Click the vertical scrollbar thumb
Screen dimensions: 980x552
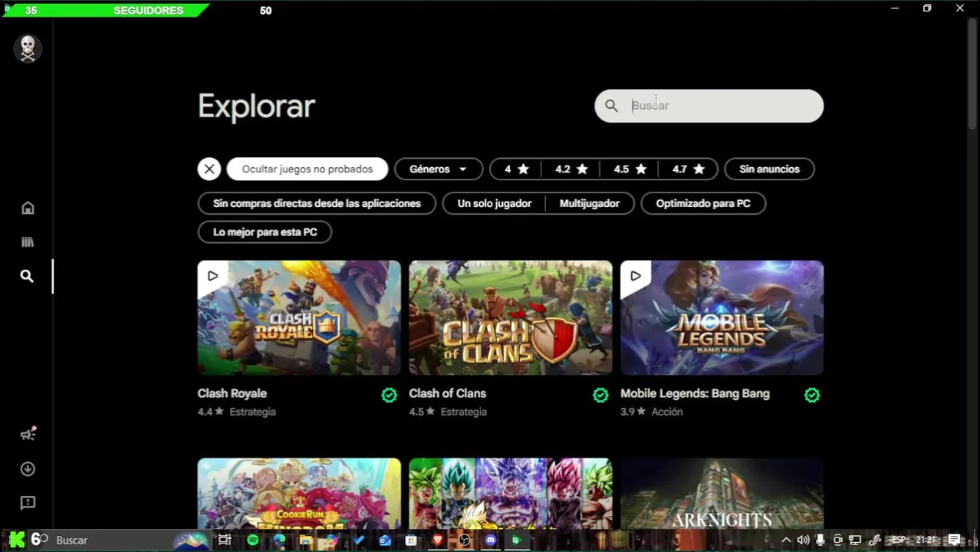pos(972,73)
